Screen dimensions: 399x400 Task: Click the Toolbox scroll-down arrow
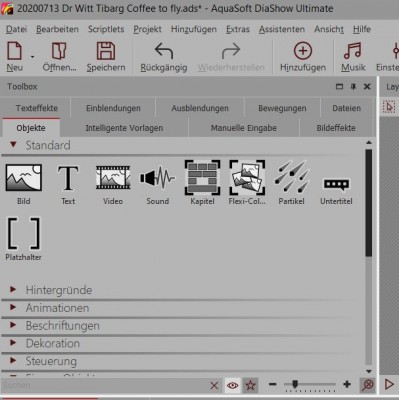pyautogui.click(x=369, y=371)
